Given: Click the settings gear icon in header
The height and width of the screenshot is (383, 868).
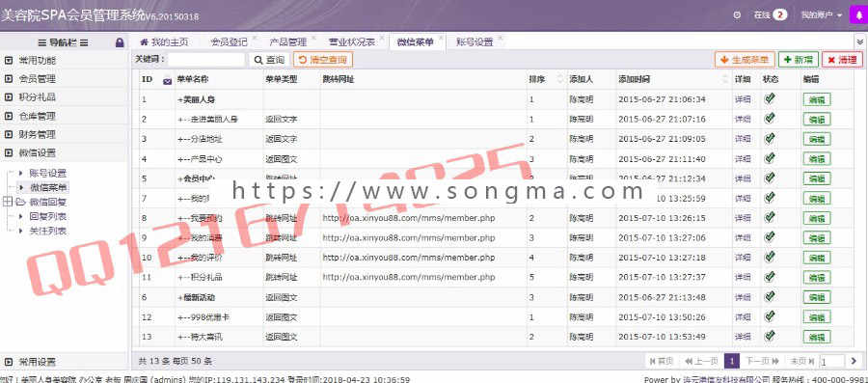Looking at the screenshot, I should click(x=737, y=15).
